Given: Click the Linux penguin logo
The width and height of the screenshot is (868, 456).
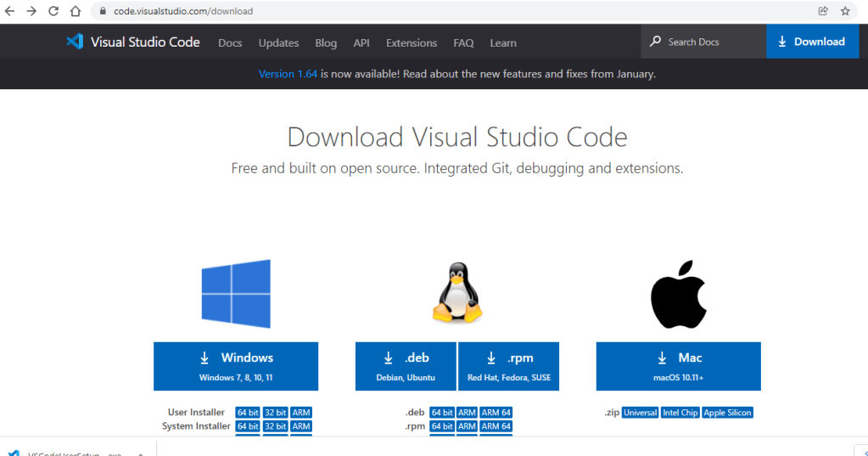Looking at the screenshot, I should coord(458,293).
